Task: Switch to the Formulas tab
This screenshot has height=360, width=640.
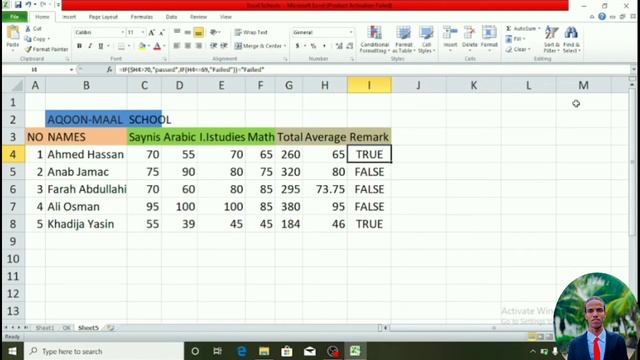Action: (141, 17)
